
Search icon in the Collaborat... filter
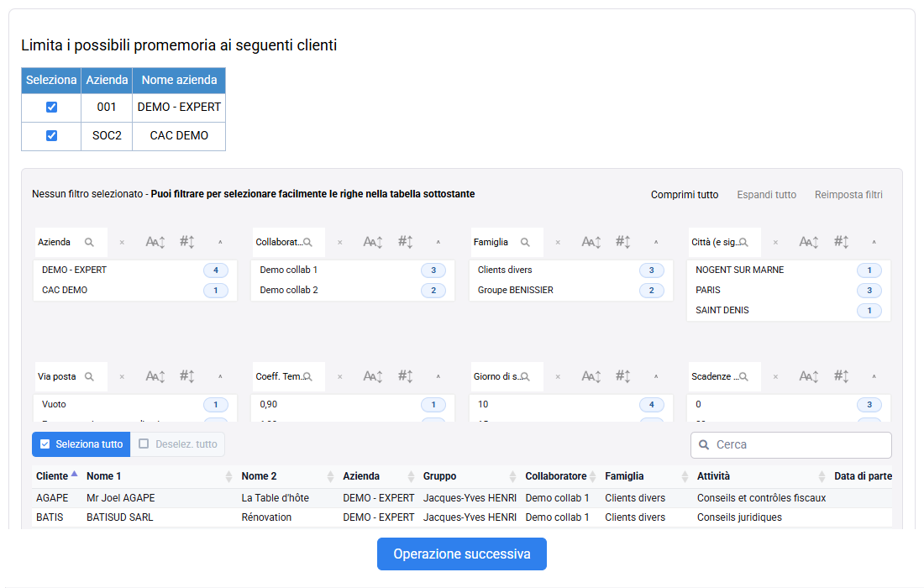click(307, 242)
